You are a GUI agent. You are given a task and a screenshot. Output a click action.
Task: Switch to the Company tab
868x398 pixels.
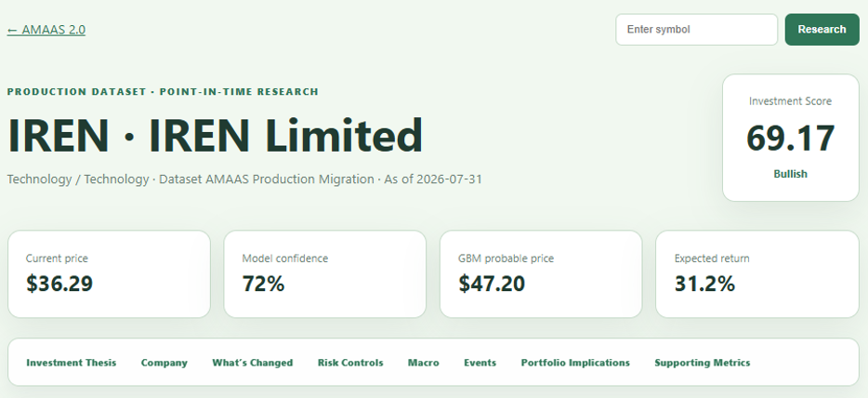click(x=164, y=363)
